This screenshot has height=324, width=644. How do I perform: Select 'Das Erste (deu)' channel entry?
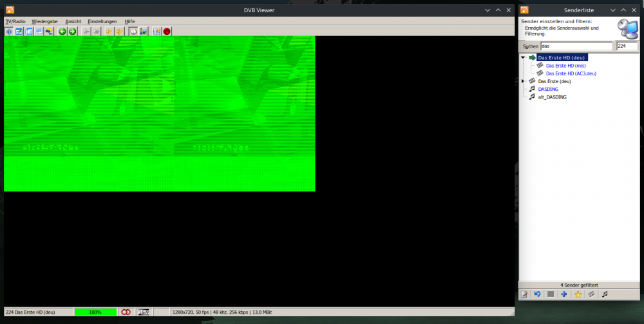click(554, 81)
